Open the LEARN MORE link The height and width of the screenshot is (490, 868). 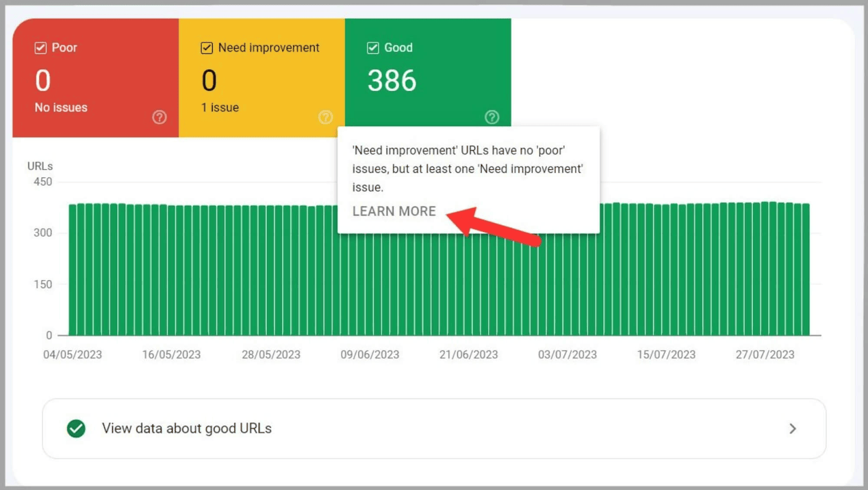coord(394,211)
